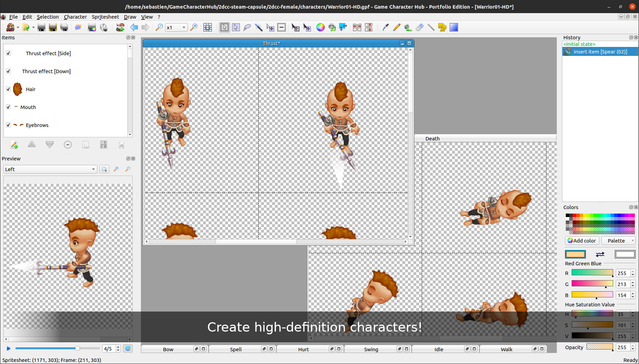The height and width of the screenshot is (364, 639).
Task: Disable the Thrust effect [Side] item
Action: pos(8,53)
